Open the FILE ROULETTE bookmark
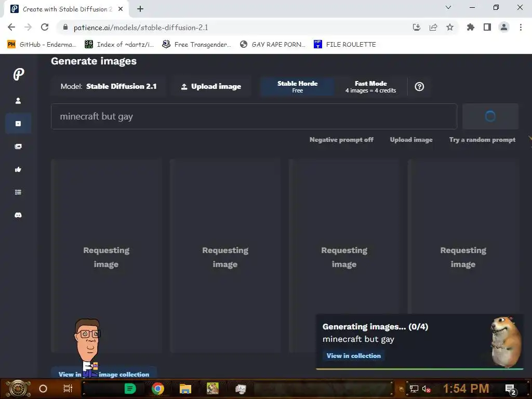The height and width of the screenshot is (399, 532). (x=345, y=45)
